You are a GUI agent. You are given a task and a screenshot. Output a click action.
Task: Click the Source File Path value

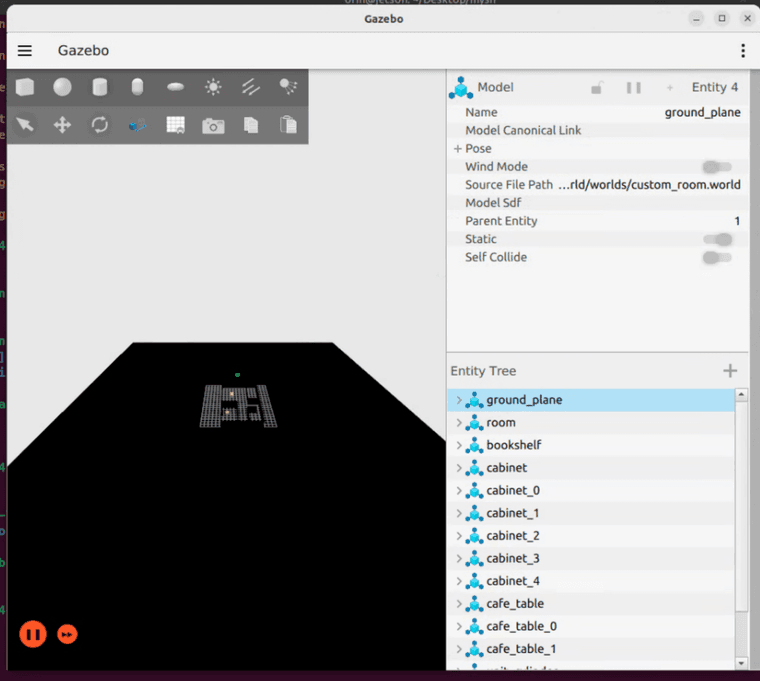coord(649,185)
